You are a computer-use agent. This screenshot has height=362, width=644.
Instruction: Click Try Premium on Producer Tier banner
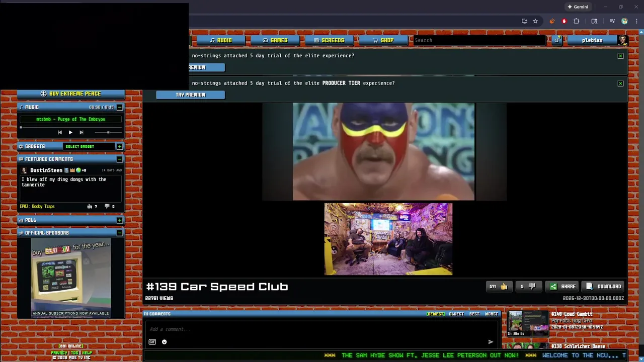190,95
